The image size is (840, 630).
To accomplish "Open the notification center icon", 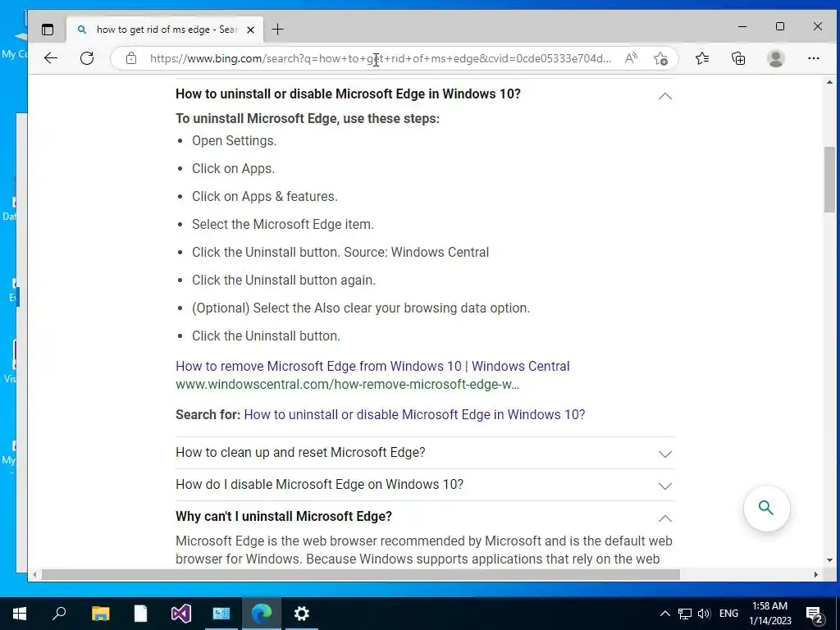I will tap(815, 614).
